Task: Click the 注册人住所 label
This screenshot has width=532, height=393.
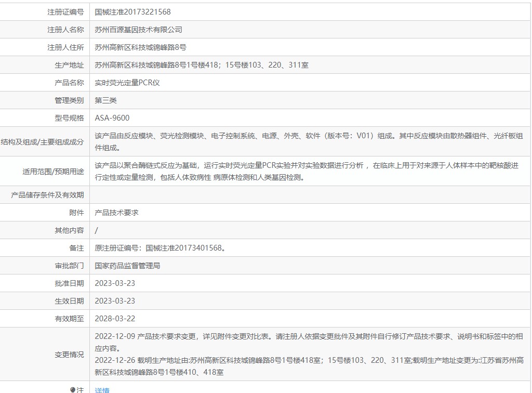Action: pyautogui.click(x=65, y=47)
